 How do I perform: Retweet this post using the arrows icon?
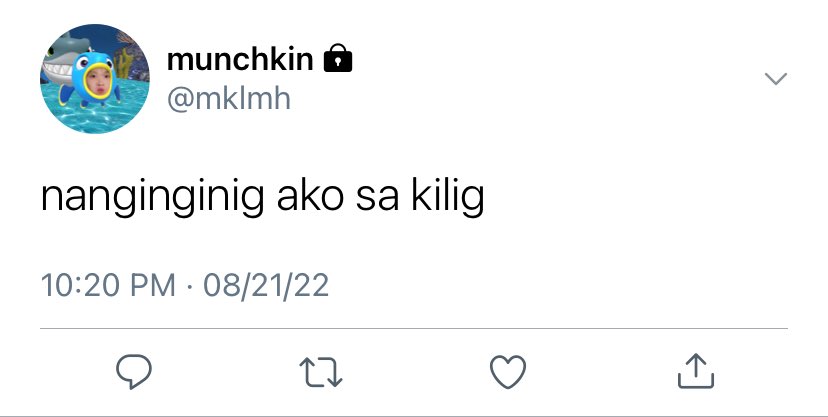(x=321, y=372)
